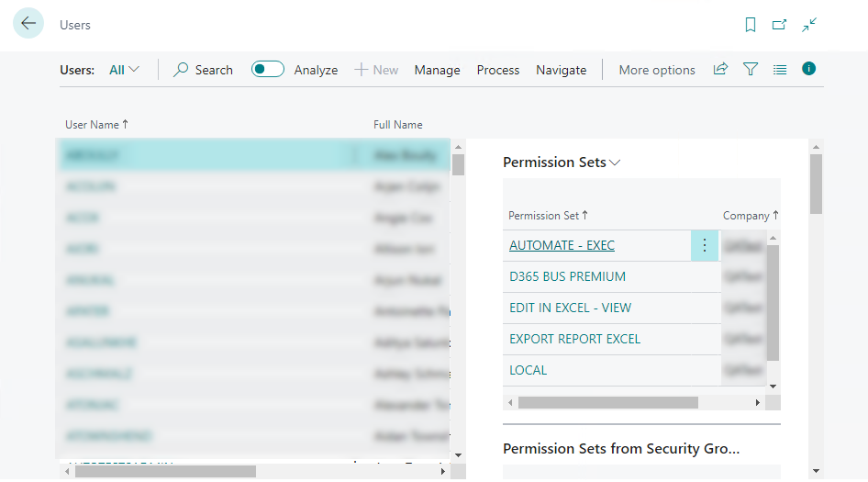Screen dimensions: 868x482
Task: Toggle the FactBox information icon
Action: pyautogui.click(x=808, y=69)
